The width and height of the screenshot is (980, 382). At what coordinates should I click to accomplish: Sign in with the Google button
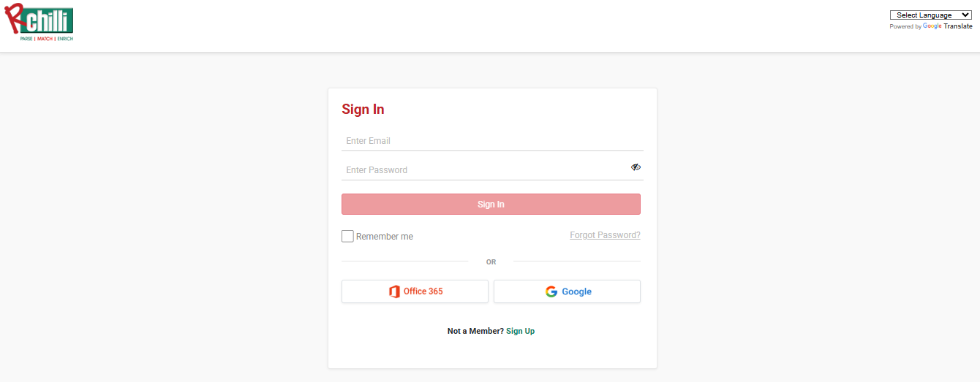[567, 291]
